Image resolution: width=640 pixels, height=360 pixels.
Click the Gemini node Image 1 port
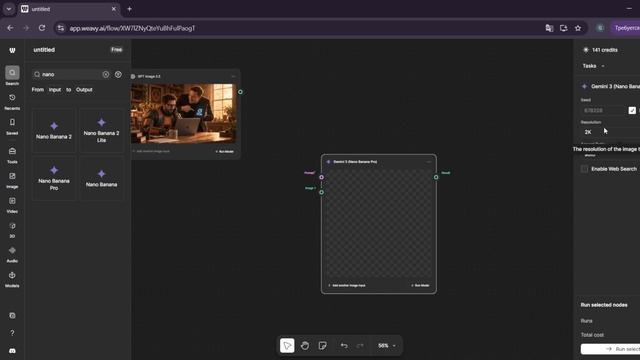pyautogui.click(x=322, y=192)
